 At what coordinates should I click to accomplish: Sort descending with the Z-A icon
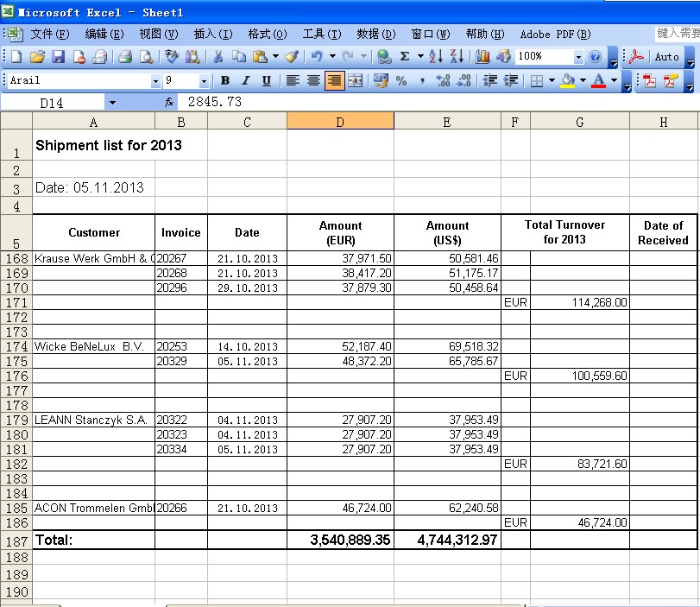click(x=457, y=57)
